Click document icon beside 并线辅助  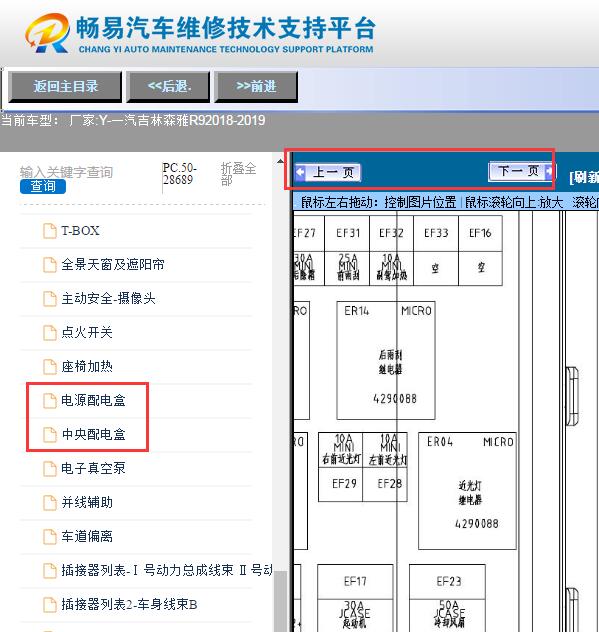click(x=50, y=502)
